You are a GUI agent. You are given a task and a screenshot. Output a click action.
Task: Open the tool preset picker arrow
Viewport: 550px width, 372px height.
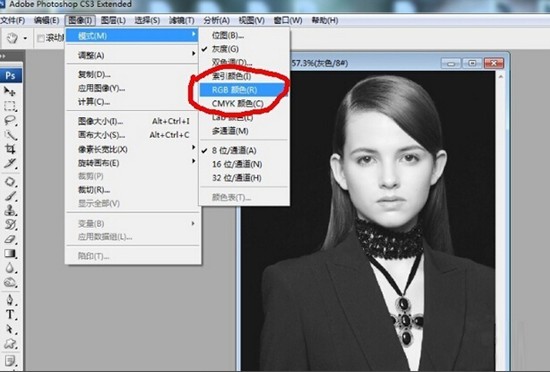(x=25, y=38)
